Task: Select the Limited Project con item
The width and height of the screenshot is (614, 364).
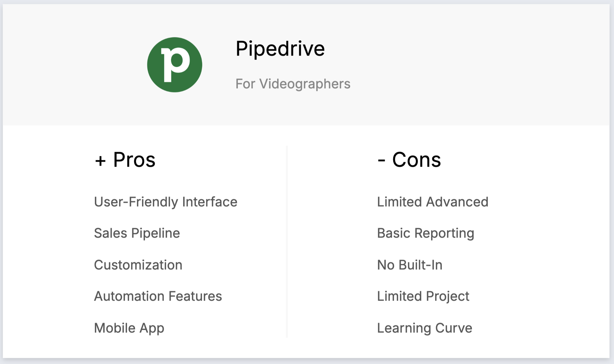Action: (x=423, y=296)
